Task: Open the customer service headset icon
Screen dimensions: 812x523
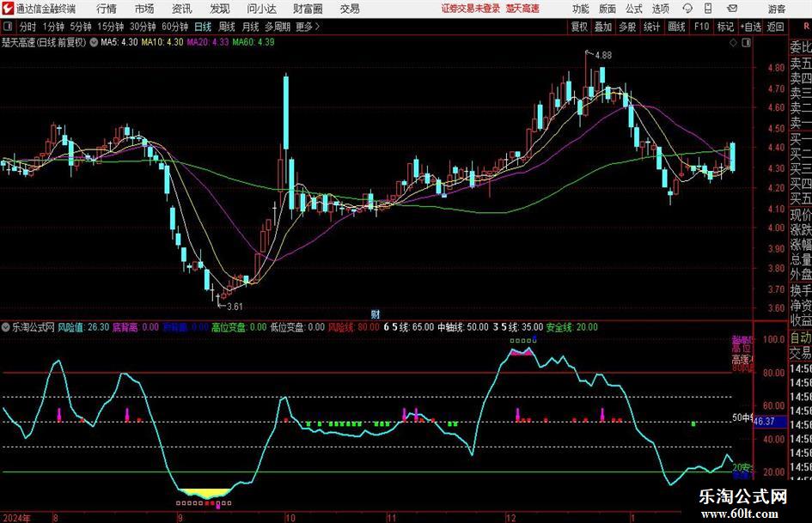Action: pyautogui.click(x=687, y=9)
